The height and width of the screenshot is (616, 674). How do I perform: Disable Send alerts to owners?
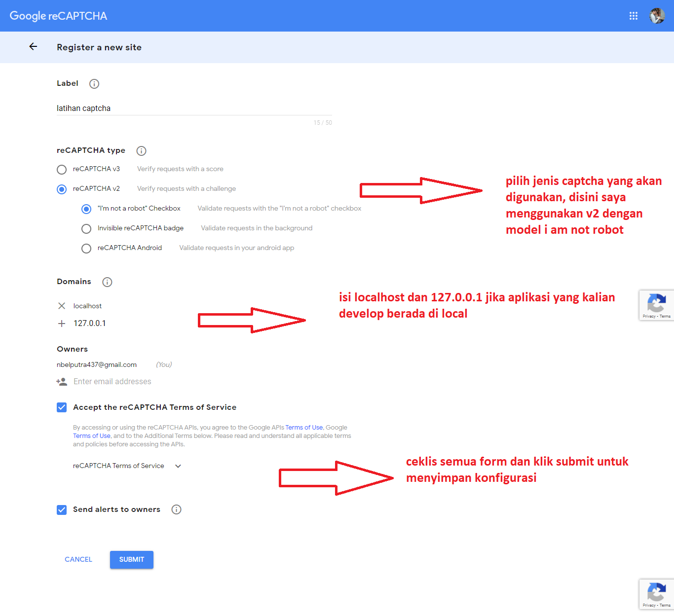(x=61, y=509)
